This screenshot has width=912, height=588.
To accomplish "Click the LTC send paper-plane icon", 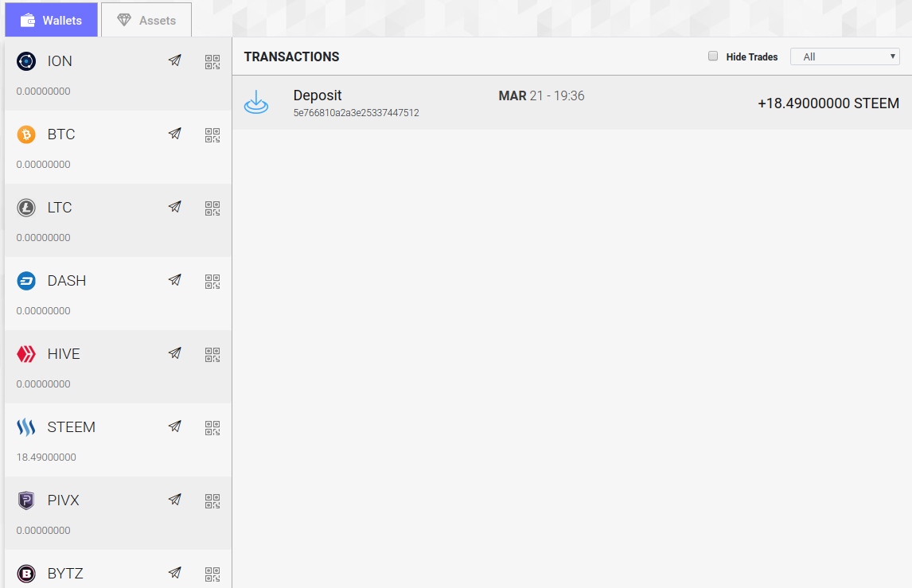I will (x=174, y=207).
